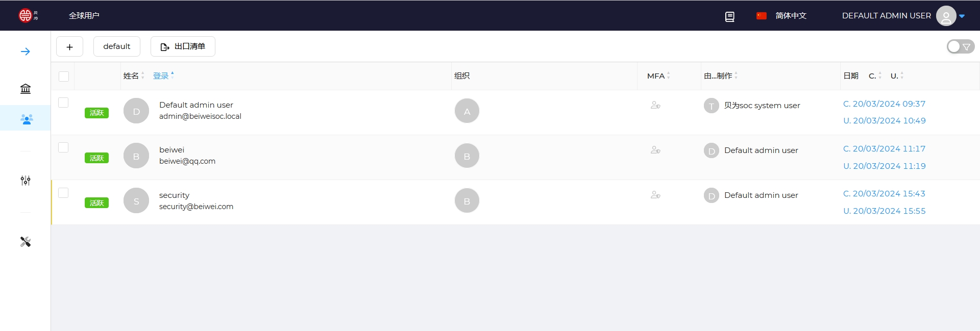Open the organizations bank icon in sidebar
The height and width of the screenshot is (331, 980).
[26, 89]
